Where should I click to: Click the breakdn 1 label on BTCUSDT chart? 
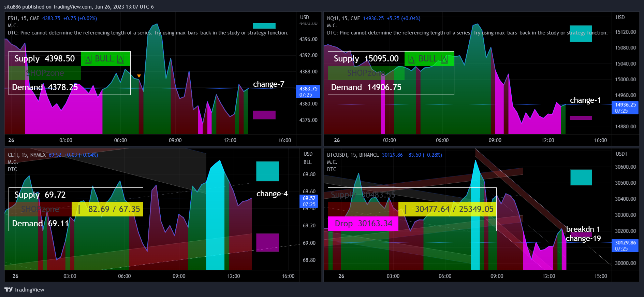coord(583,229)
